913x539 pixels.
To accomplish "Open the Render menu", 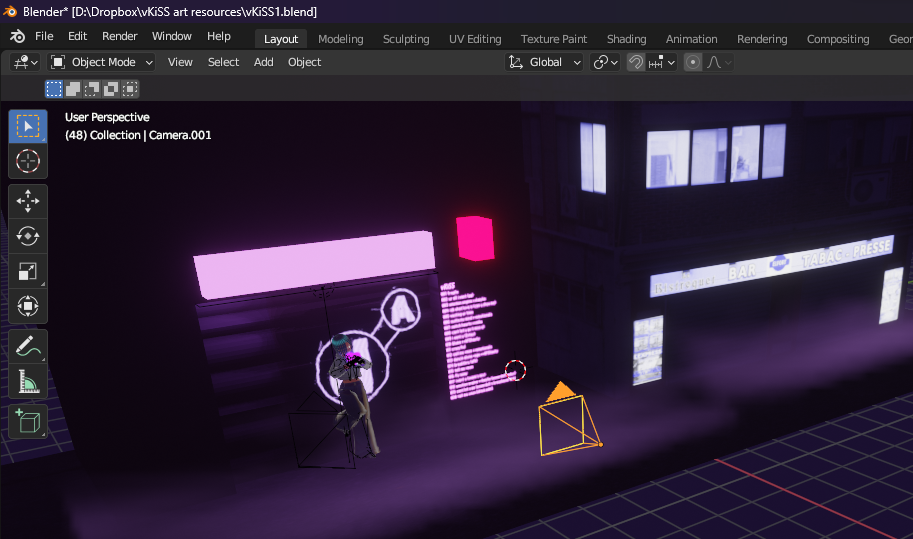I will pos(119,36).
